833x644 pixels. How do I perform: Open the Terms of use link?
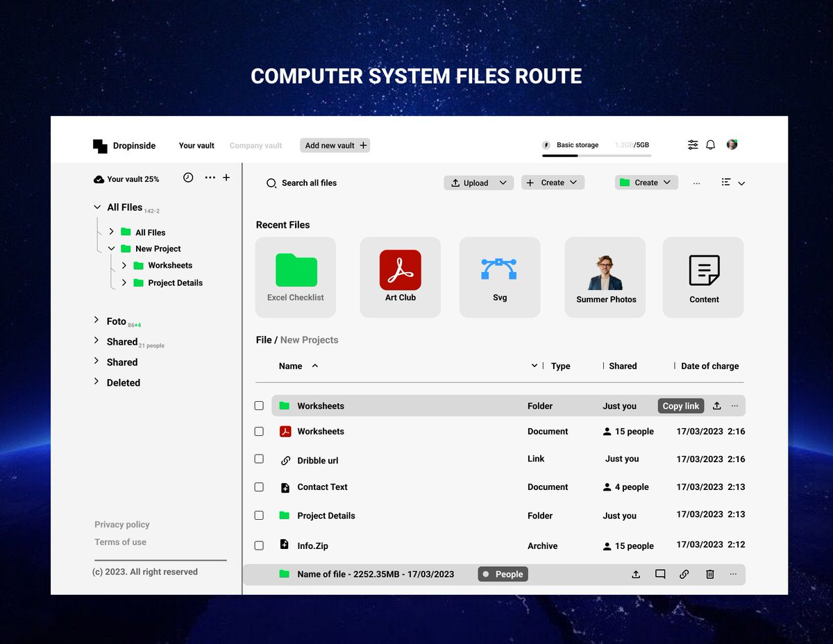click(121, 542)
